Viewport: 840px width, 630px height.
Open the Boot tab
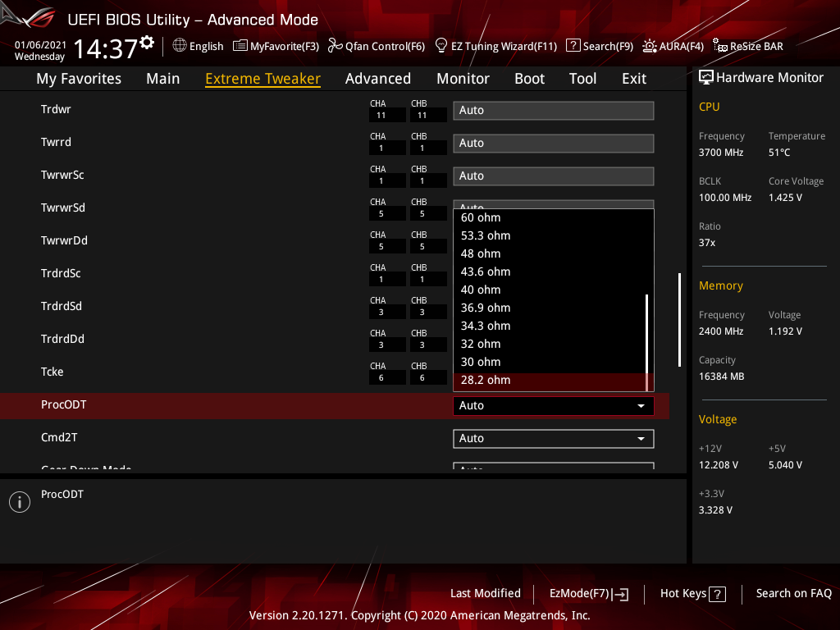pos(529,79)
